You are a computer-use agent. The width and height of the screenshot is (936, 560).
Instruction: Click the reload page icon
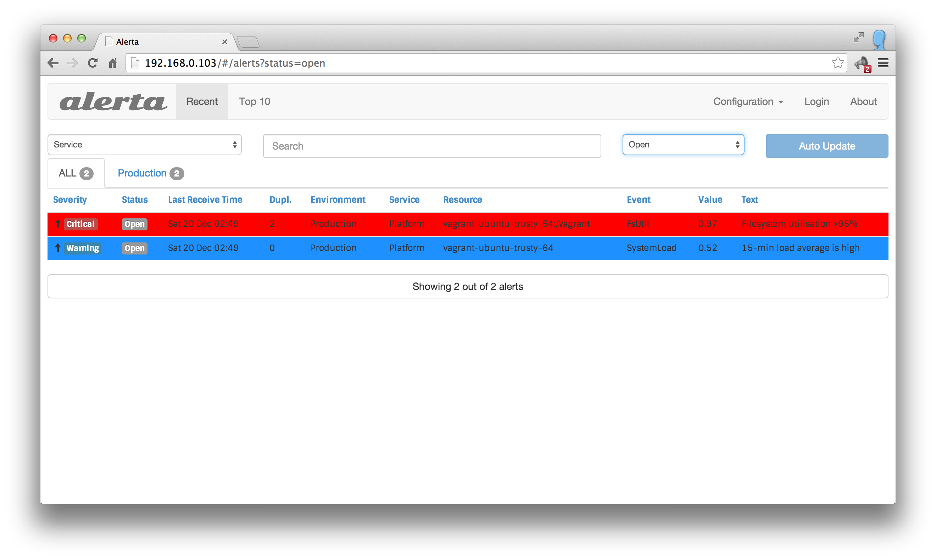pos(93,63)
